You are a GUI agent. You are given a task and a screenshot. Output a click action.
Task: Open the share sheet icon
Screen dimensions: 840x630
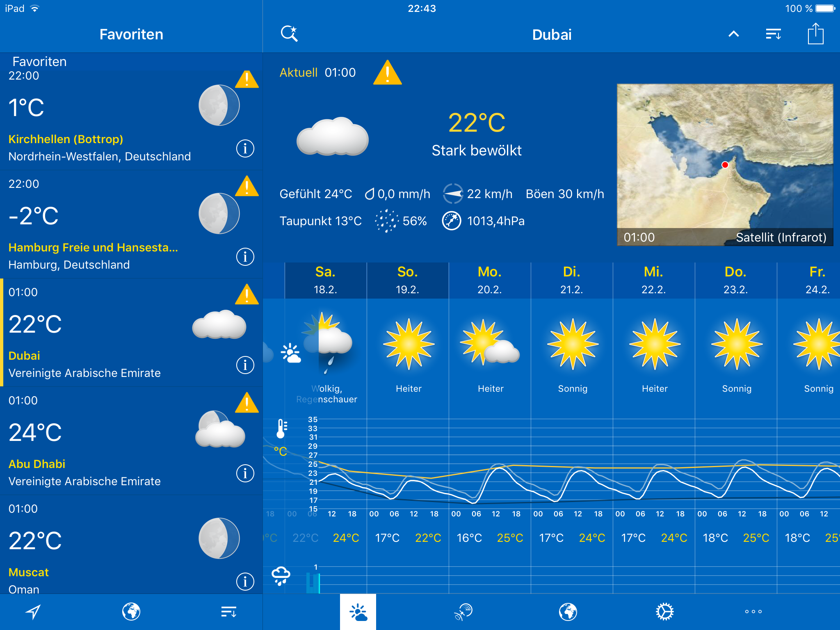click(x=815, y=34)
